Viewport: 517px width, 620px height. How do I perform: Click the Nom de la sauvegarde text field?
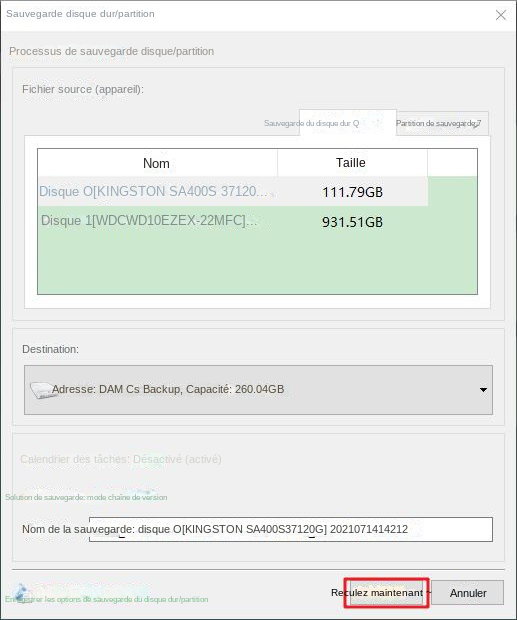pos(291,529)
